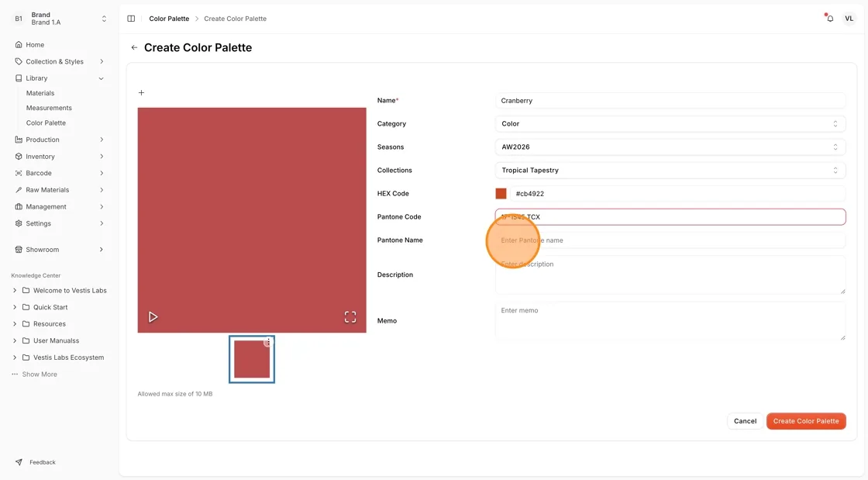Click the Showroom store icon
The width and height of the screenshot is (868, 480).
(x=19, y=250)
